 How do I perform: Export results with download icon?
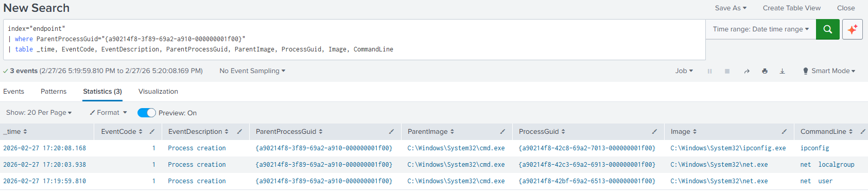click(x=782, y=71)
